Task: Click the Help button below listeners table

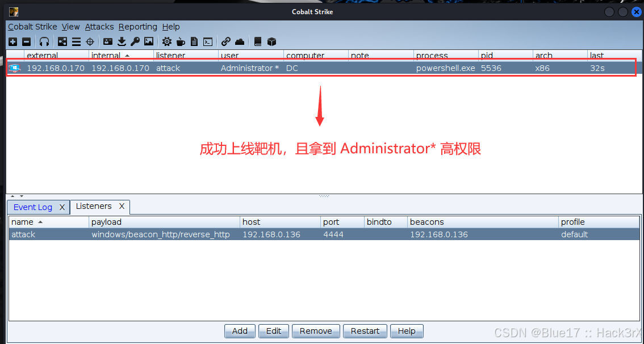Action: [x=407, y=331]
